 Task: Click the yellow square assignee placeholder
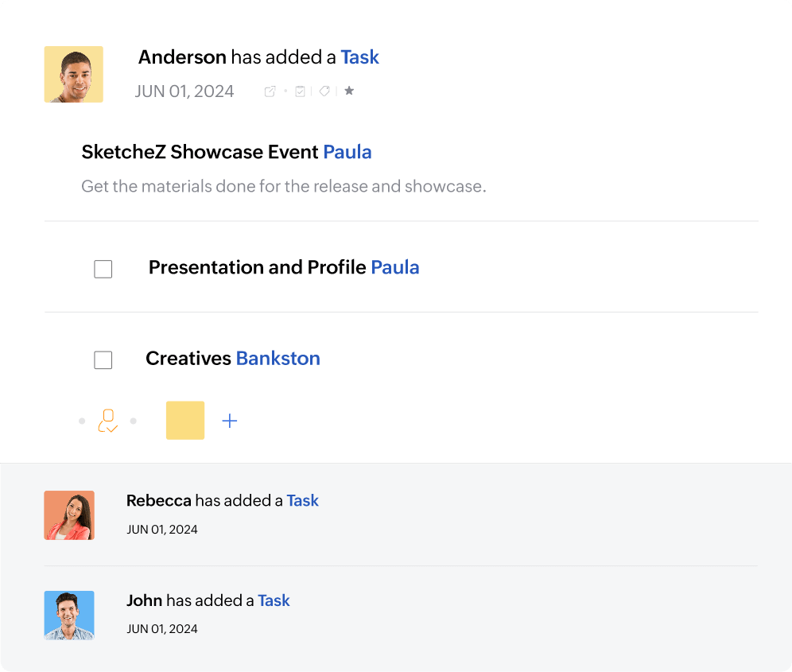point(185,421)
